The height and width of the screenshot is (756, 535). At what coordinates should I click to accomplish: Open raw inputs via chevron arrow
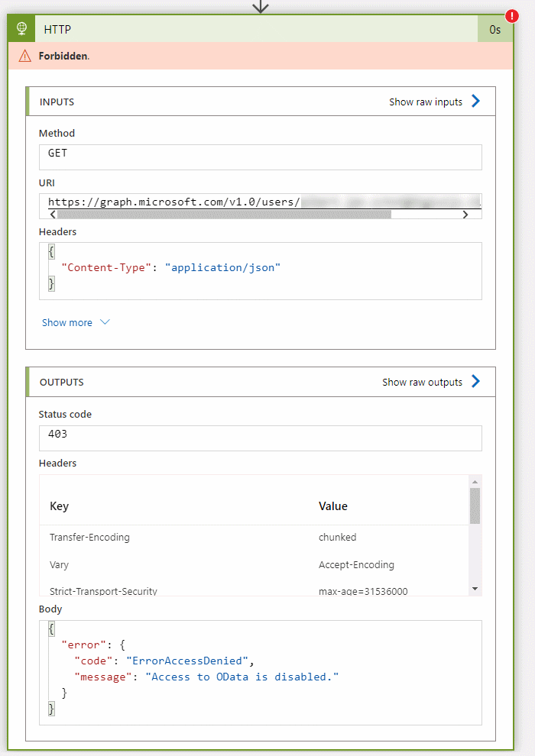tap(475, 101)
